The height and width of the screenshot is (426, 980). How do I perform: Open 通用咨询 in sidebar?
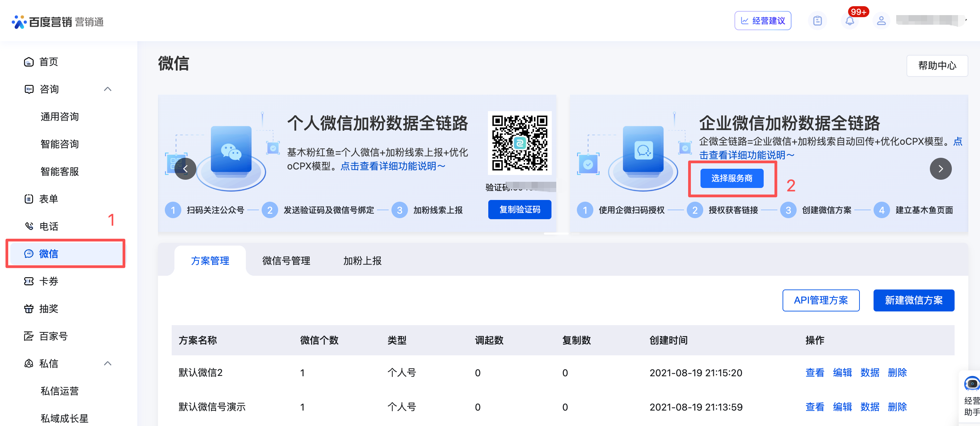pyautogui.click(x=60, y=117)
